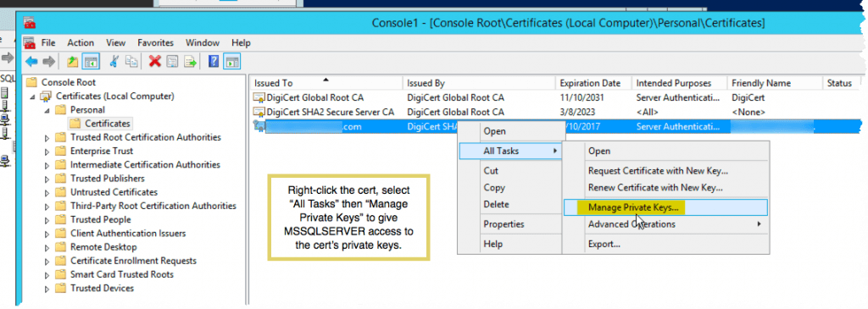Click the Remote Desktop folder icon
The height and width of the screenshot is (309, 868).
(x=60, y=247)
